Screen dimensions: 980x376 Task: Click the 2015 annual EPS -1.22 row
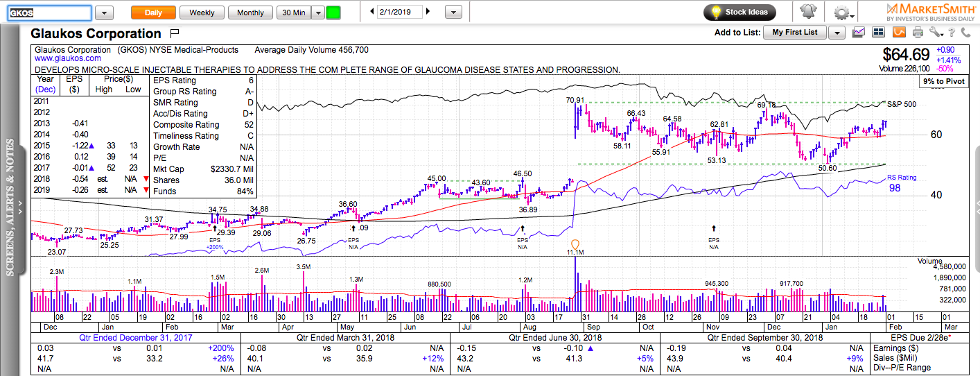(91, 147)
